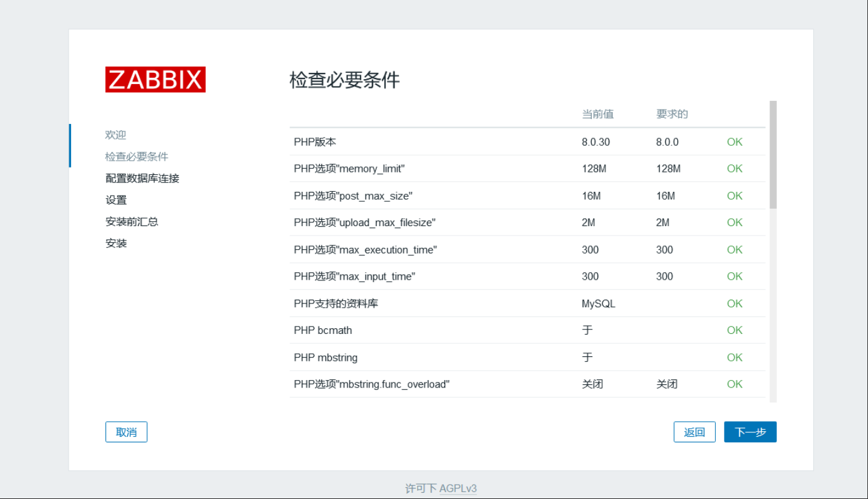Screen dimensions: 868x499
Task: Click the requirements list scrollbar thumb
Action: point(773,154)
